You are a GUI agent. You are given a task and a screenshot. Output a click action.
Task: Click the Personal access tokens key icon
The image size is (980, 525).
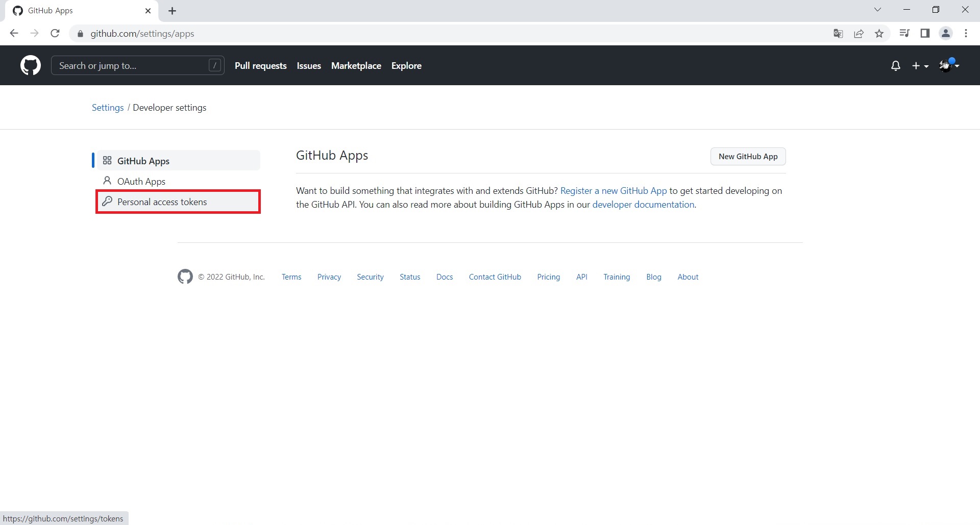coord(107,202)
